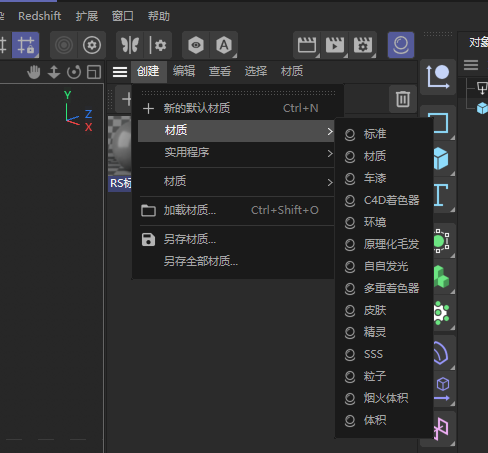Expand the 实用程序 submenu
Image resolution: width=488 pixels, height=453 pixels.
pyautogui.click(x=236, y=153)
